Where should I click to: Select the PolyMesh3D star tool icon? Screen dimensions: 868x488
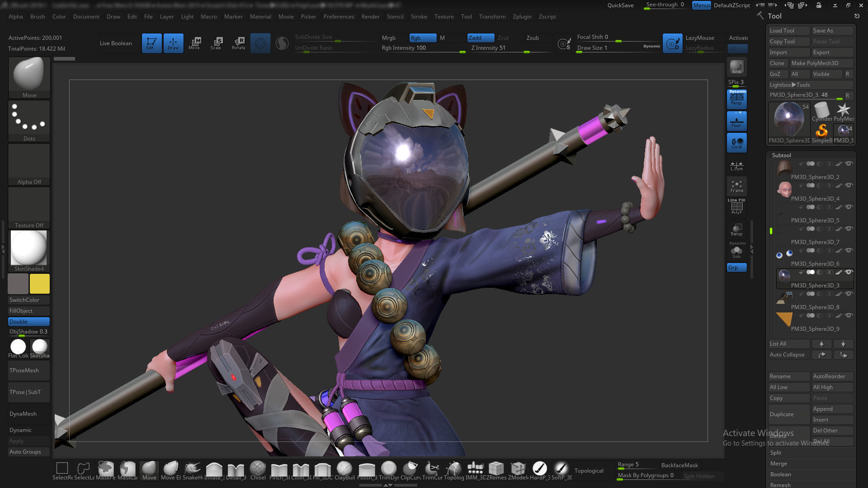(x=843, y=112)
